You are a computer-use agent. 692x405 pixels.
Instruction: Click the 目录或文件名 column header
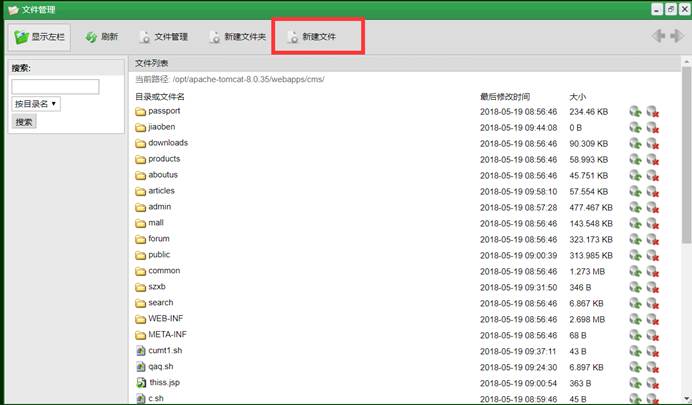click(x=160, y=97)
